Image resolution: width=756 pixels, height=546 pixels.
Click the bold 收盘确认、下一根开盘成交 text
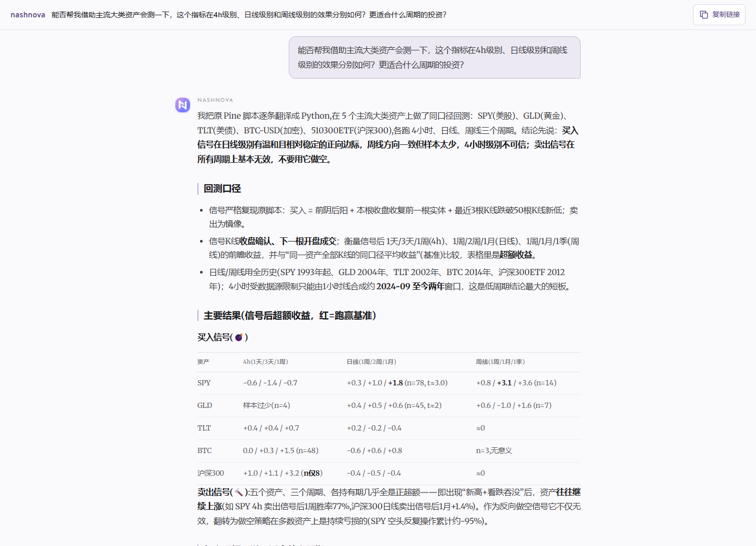coord(288,241)
